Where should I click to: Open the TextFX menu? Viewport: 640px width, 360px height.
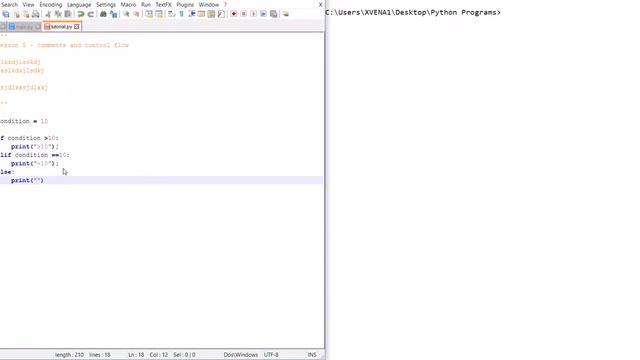(x=163, y=4)
